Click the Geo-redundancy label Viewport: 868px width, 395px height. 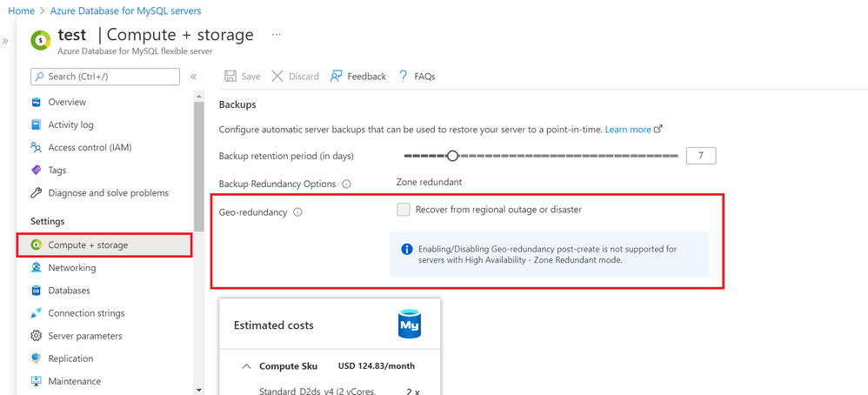click(x=253, y=212)
